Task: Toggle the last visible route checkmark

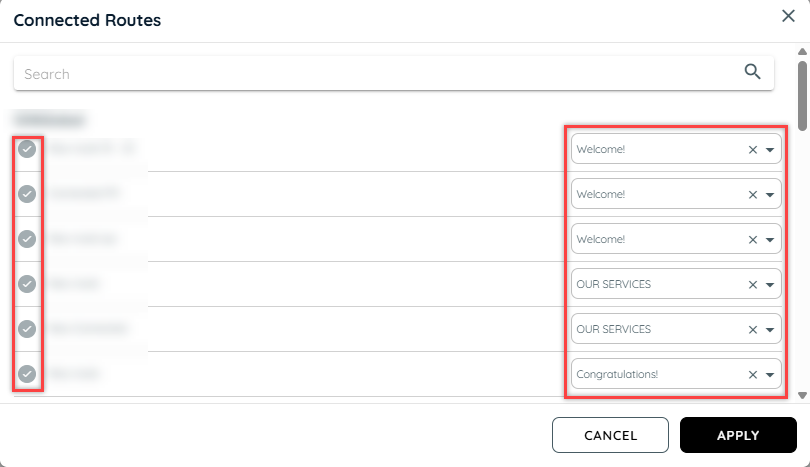Action: coord(27,373)
